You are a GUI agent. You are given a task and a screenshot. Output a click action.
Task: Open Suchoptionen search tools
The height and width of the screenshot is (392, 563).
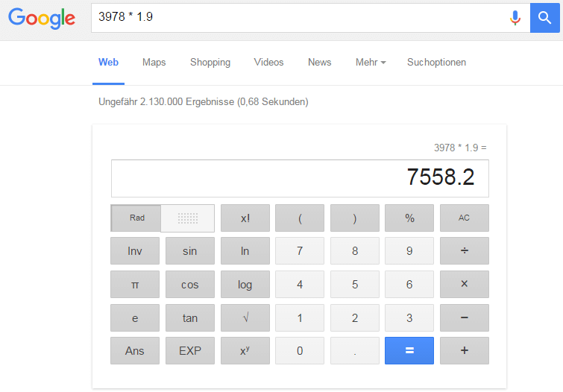[436, 62]
